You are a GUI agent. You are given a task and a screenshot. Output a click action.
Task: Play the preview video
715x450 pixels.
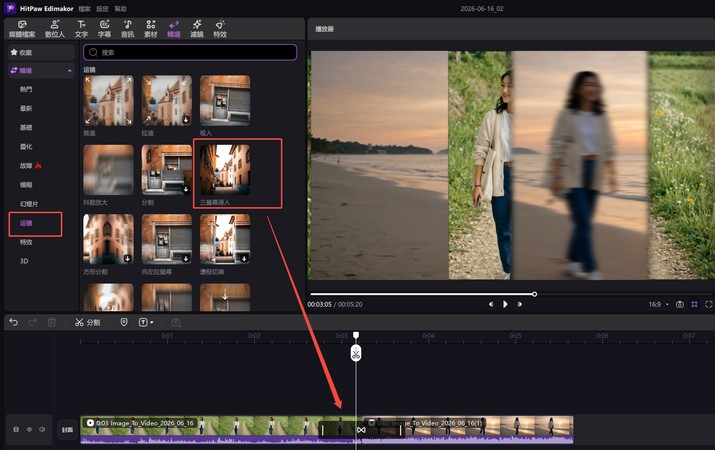click(505, 304)
